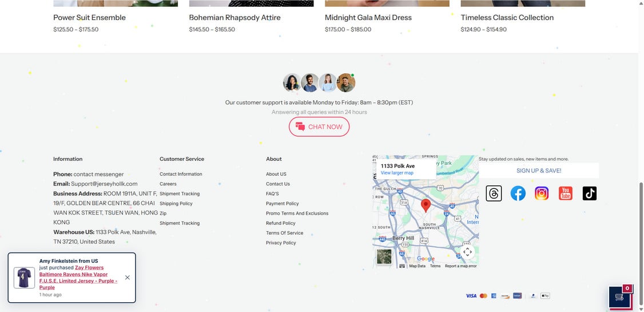Viewport: 644px width, 312px height.
Task: Open the Threads social media icon
Action: pyautogui.click(x=494, y=193)
